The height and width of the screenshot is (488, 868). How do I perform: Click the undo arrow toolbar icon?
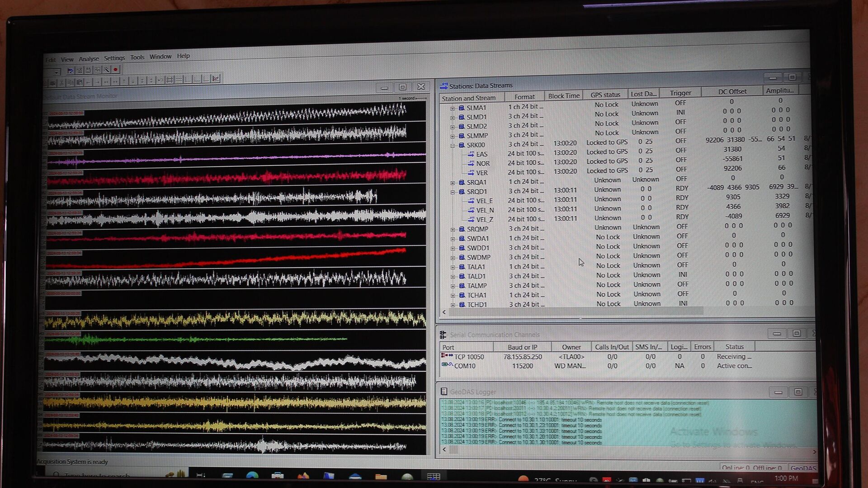point(160,80)
